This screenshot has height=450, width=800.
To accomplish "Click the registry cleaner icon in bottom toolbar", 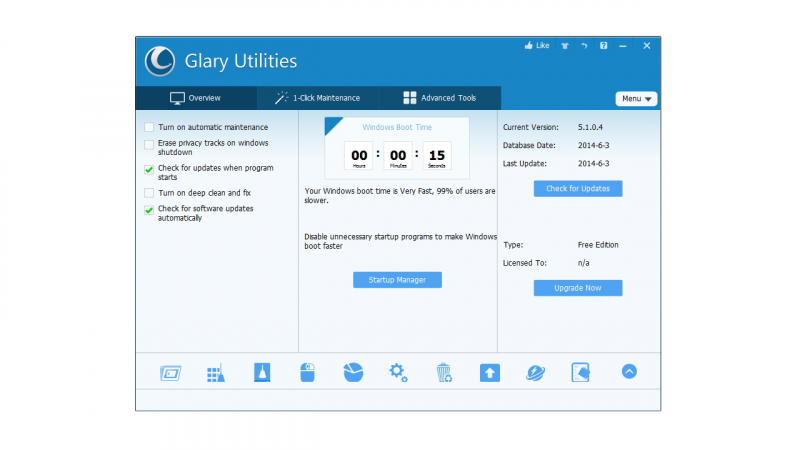I will 216,373.
